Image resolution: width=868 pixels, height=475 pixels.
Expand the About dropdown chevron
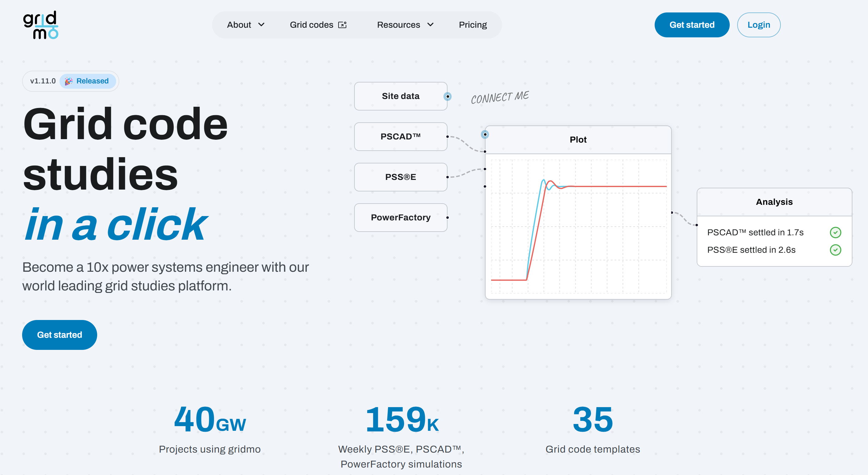pos(261,25)
